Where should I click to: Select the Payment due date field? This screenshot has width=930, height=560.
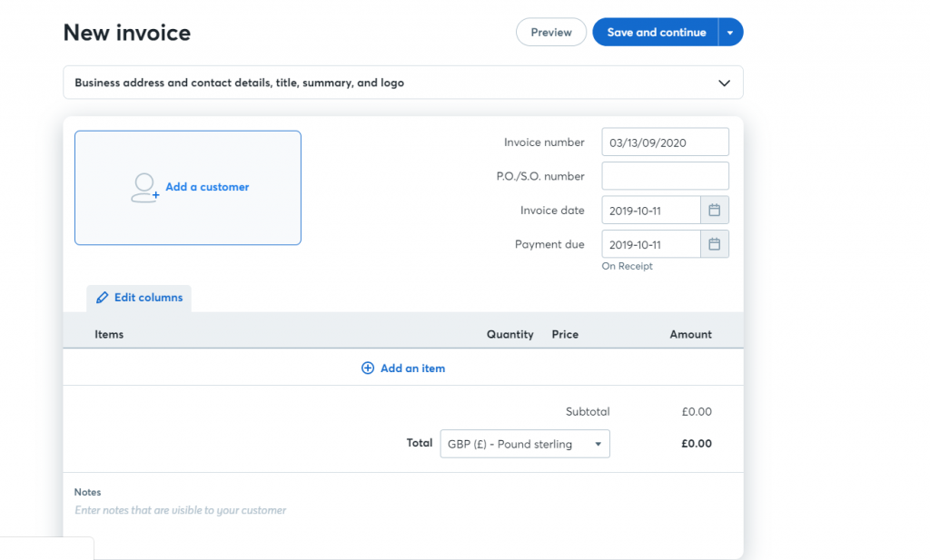tap(650, 243)
